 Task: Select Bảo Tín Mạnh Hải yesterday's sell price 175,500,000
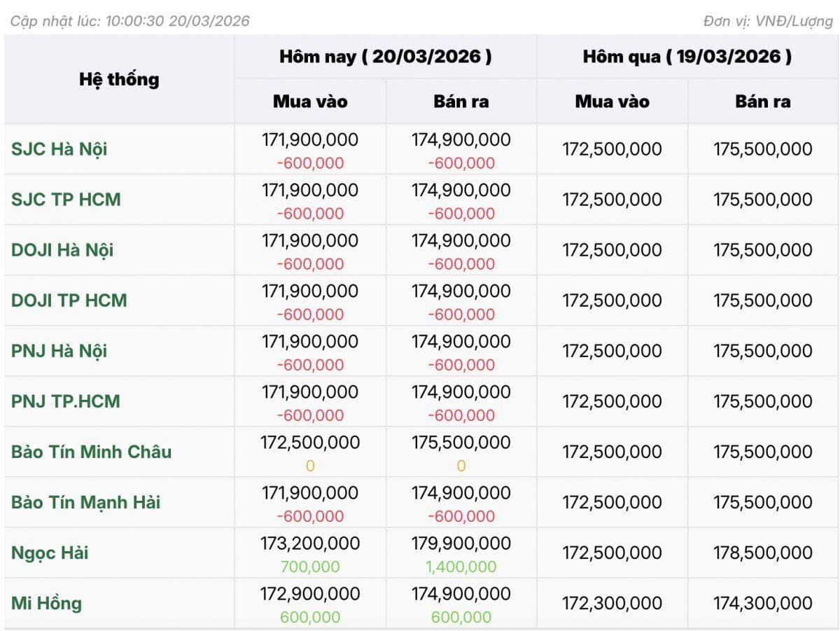click(x=763, y=502)
